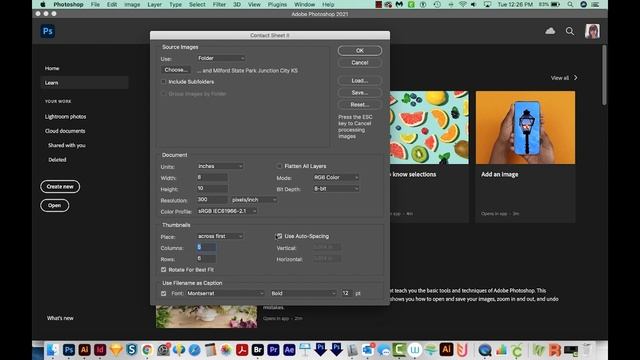Open the Plugins menu
The width and height of the screenshot is (640, 360).
[277, 4]
